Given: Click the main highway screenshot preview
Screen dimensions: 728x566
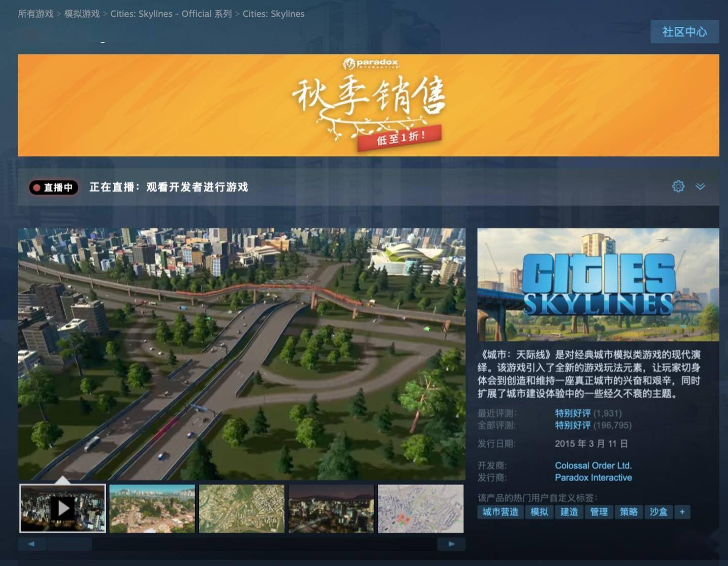Looking at the screenshot, I should [x=242, y=354].
